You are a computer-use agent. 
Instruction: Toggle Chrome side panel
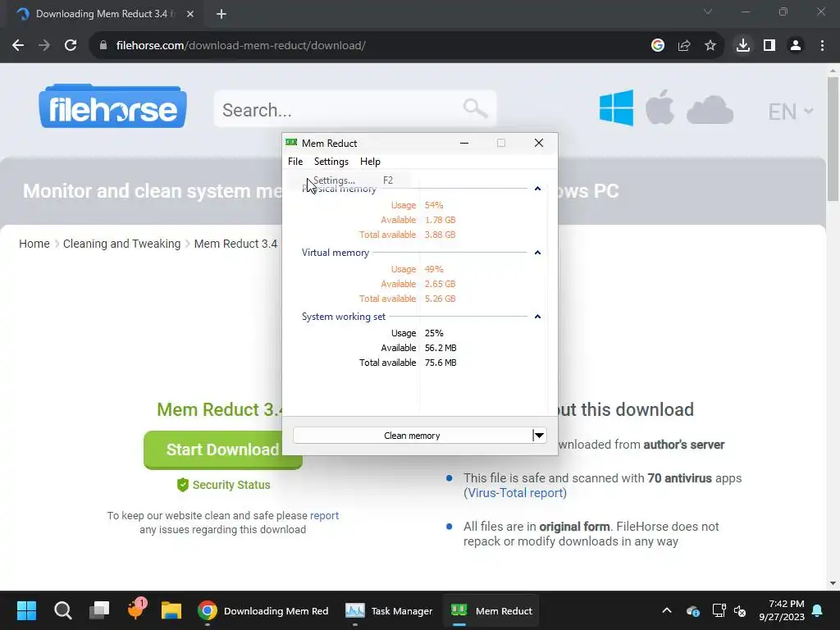point(769,46)
